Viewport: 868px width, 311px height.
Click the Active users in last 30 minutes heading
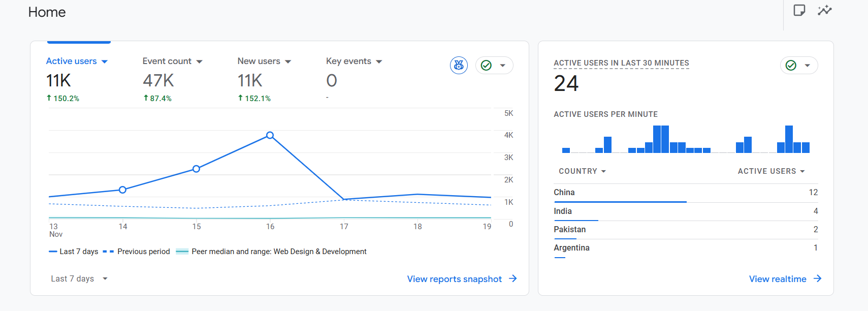[x=621, y=63]
